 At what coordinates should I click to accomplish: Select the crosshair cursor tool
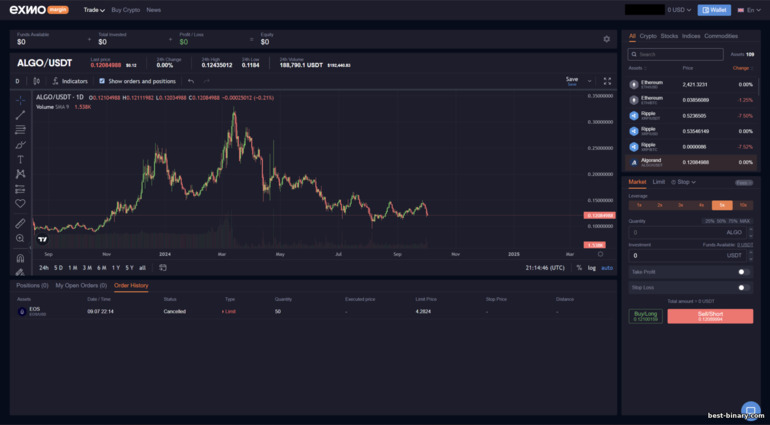(x=20, y=101)
